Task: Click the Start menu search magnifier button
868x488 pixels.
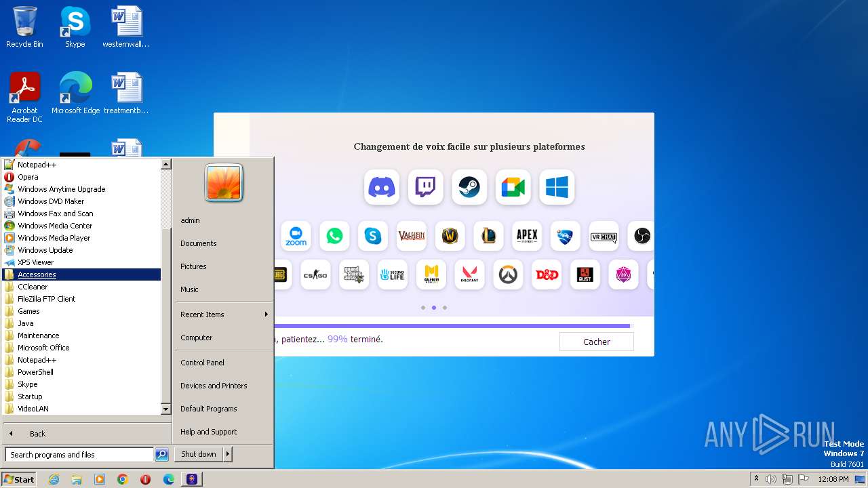Action: 161,455
